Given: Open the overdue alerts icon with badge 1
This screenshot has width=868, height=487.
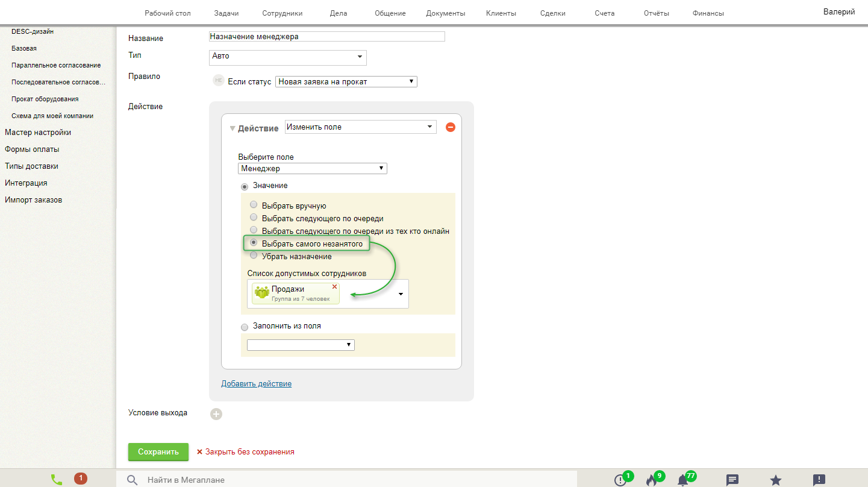Looking at the screenshot, I should [x=620, y=480].
